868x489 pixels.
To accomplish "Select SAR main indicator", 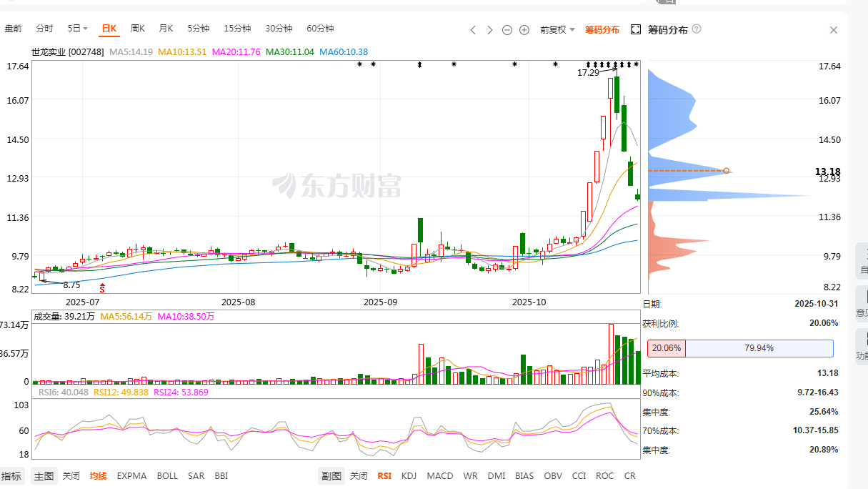I will click(196, 476).
